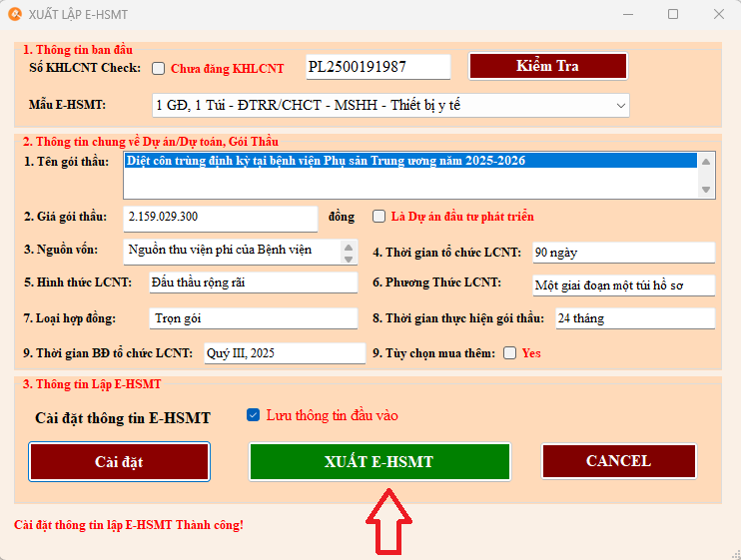Click the Thời gian thực hiện gói thầu field
741x560 pixels.
click(x=634, y=318)
